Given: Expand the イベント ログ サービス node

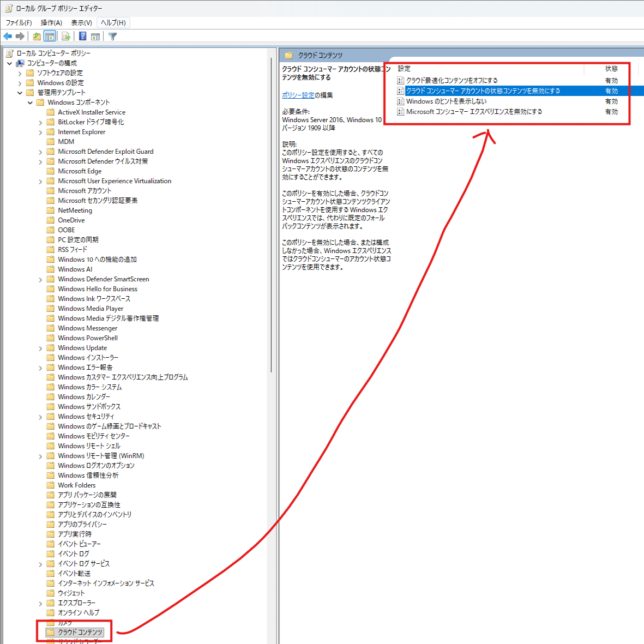Looking at the screenshot, I should point(40,564).
